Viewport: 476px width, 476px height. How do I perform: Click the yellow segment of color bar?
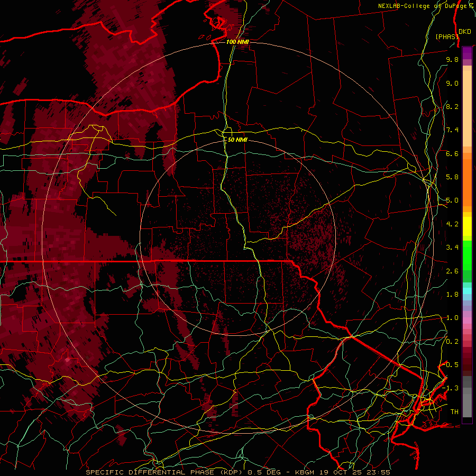[467, 226]
